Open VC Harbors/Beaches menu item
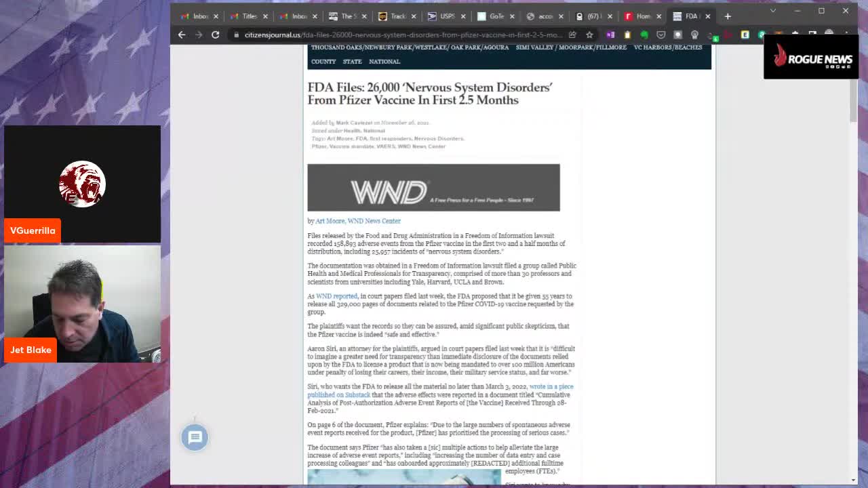This screenshot has width=868, height=488. [668, 47]
